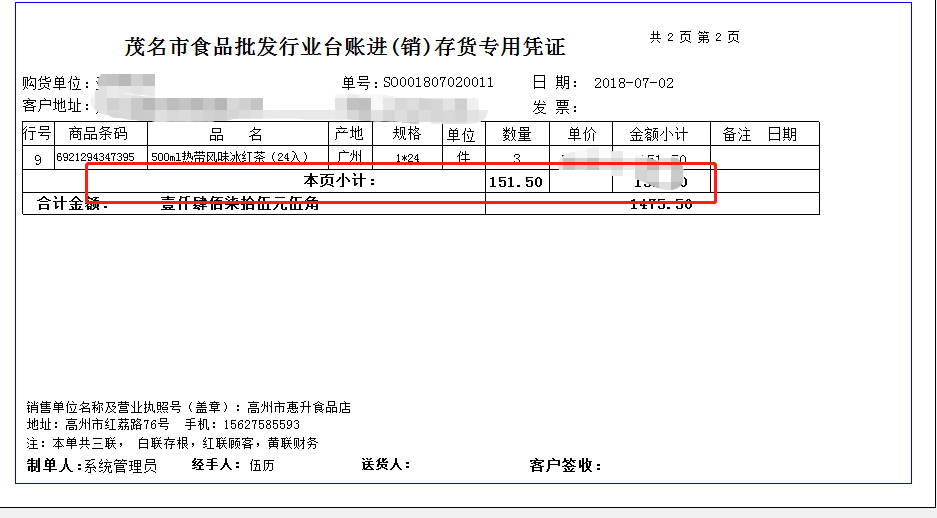937x518 pixels.
Task: Select the 品名 column header
Action: (x=236, y=134)
